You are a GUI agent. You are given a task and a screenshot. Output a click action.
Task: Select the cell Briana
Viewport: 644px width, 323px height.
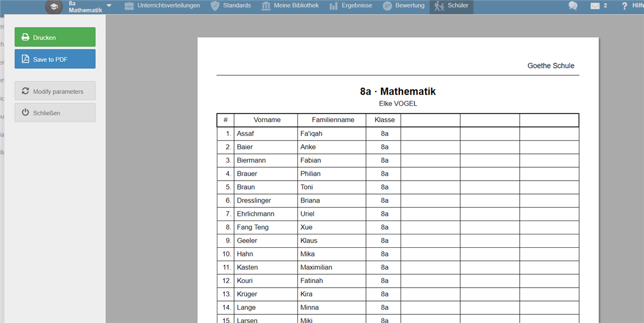332,200
